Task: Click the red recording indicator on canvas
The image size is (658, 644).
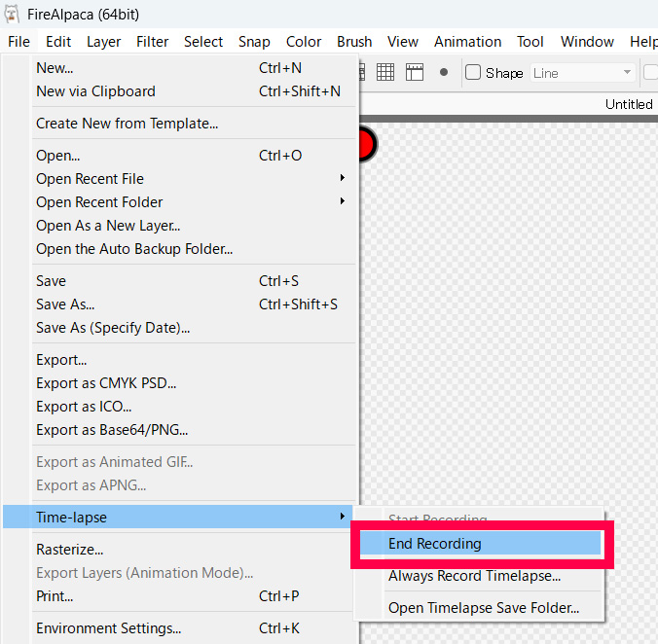Action: [366, 144]
